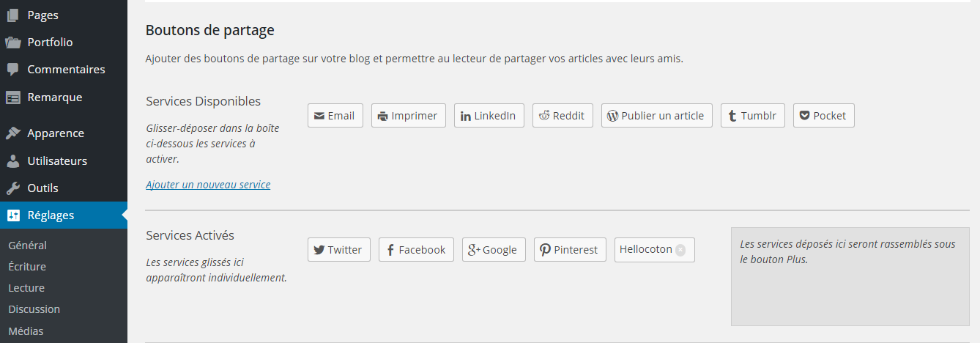
Task: Open the Réglages menu item
Action: (x=51, y=215)
